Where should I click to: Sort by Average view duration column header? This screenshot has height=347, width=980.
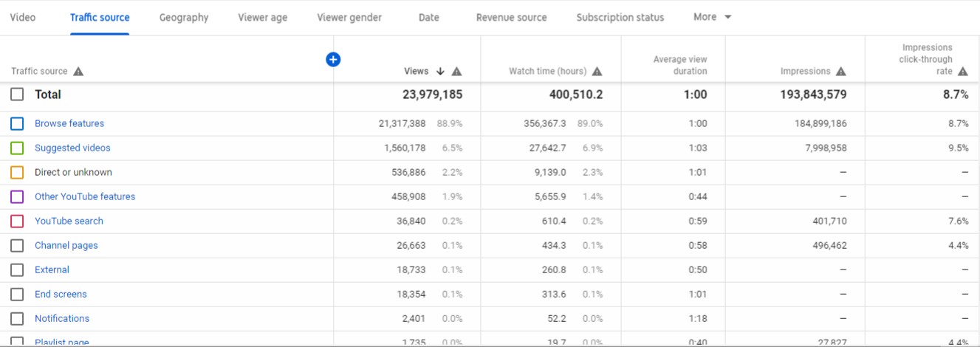click(x=679, y=66)
